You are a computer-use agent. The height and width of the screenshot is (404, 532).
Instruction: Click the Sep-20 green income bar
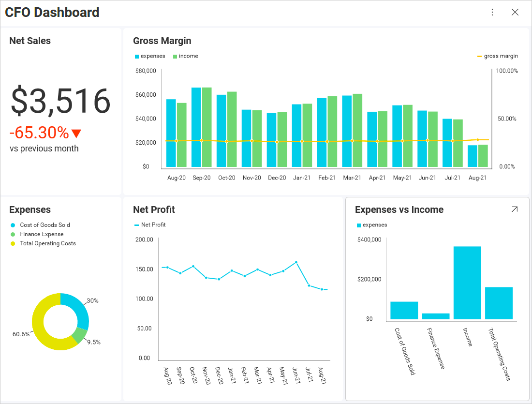(207, 128)
